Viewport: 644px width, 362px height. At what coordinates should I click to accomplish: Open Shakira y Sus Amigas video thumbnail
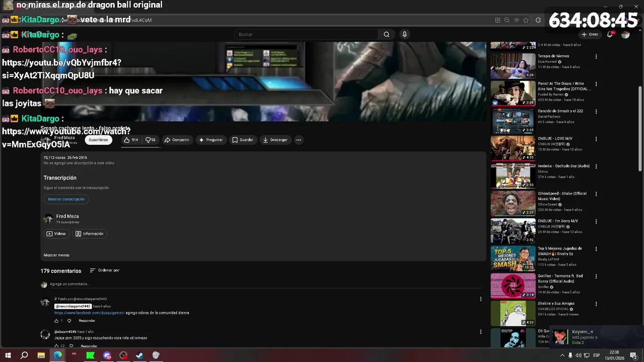(x=513, y=313)
